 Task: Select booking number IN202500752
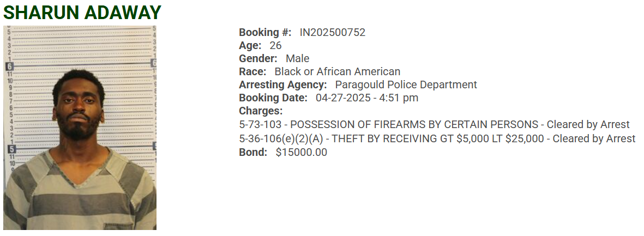332,32
